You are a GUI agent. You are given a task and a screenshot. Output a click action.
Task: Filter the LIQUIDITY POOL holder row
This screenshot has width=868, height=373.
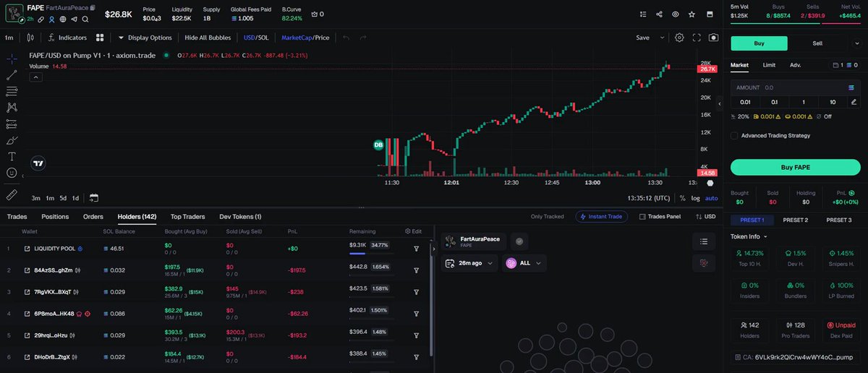click(x=417, y=248)
